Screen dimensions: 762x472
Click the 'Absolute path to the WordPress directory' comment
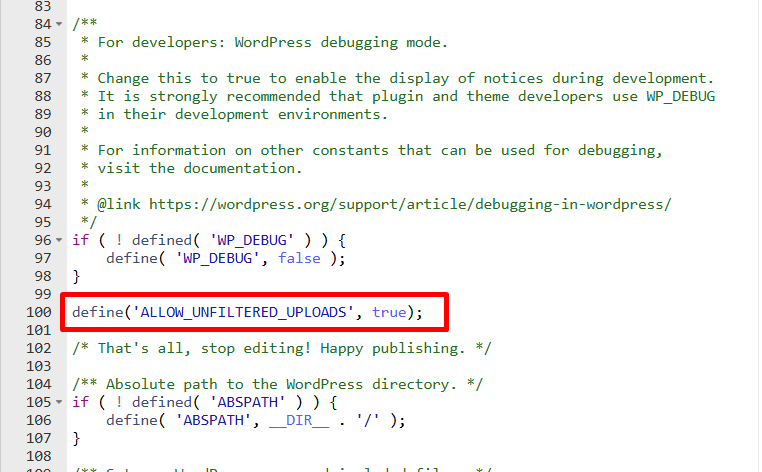[277, 384]
